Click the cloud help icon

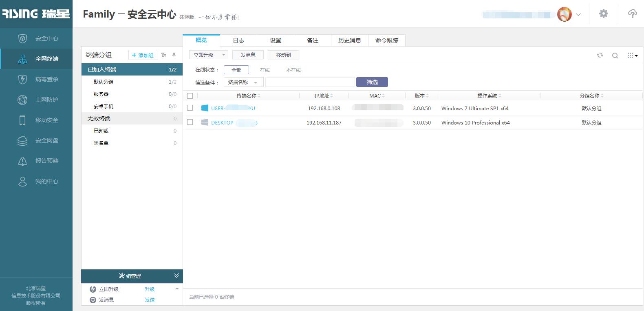pyautogui.click(x=632, y=13)
